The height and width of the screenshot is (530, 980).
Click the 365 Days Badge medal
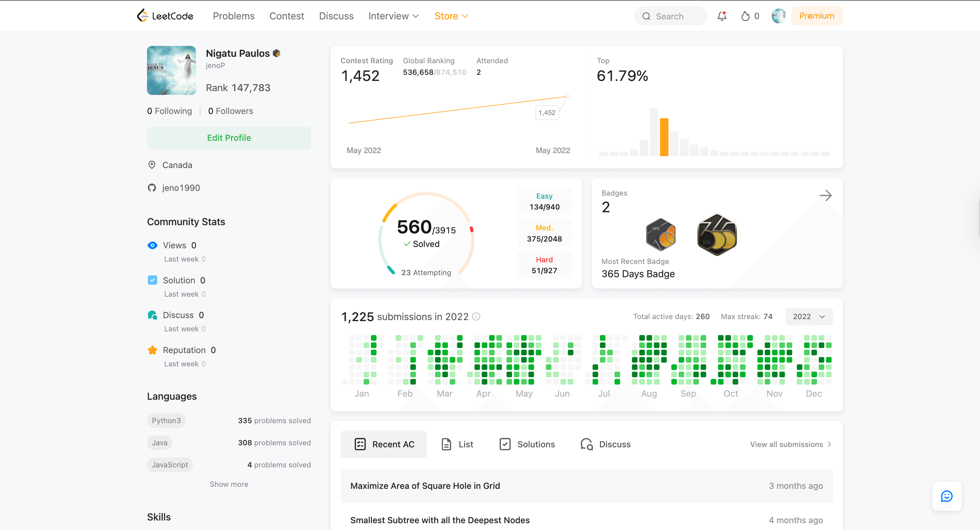coord(717,234)
